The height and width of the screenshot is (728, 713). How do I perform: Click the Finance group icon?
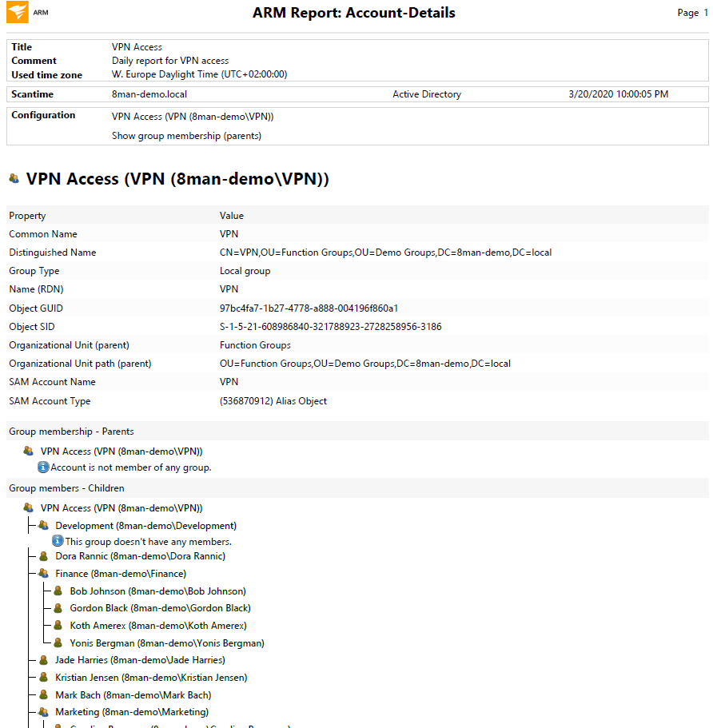tap(43, 574)
